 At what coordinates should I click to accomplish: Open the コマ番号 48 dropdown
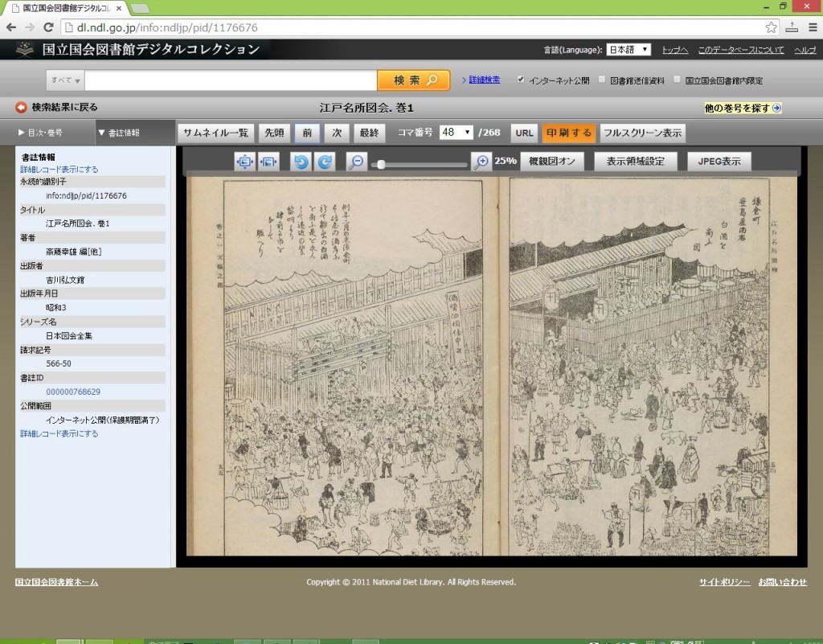pos(457,133)
